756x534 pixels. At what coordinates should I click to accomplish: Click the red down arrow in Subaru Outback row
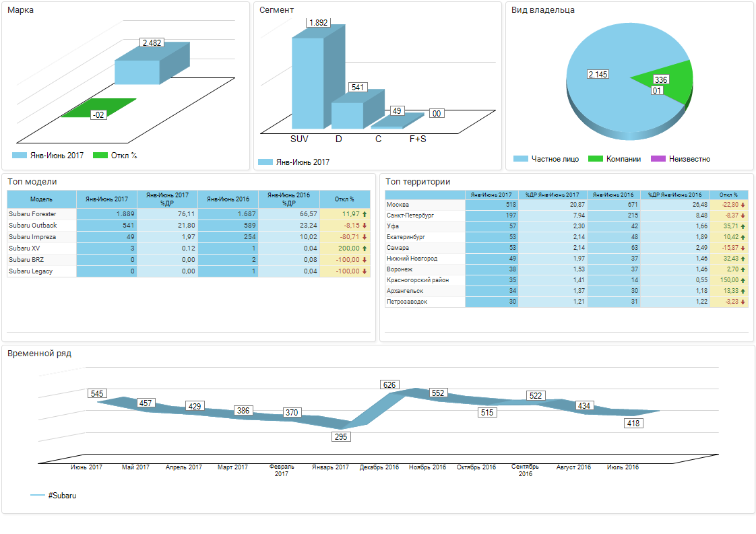pos(365,226)
